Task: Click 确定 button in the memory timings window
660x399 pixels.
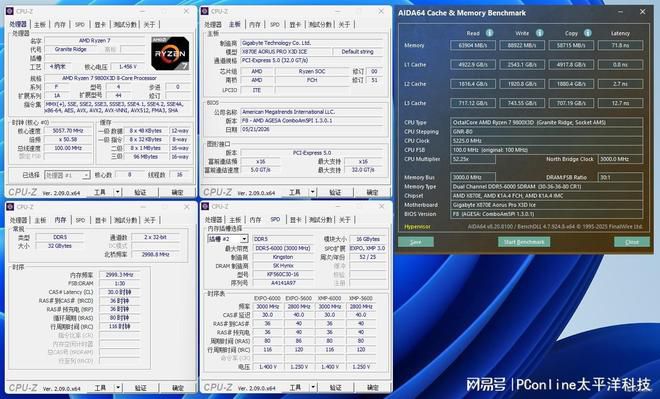Action: click(178, 388)
